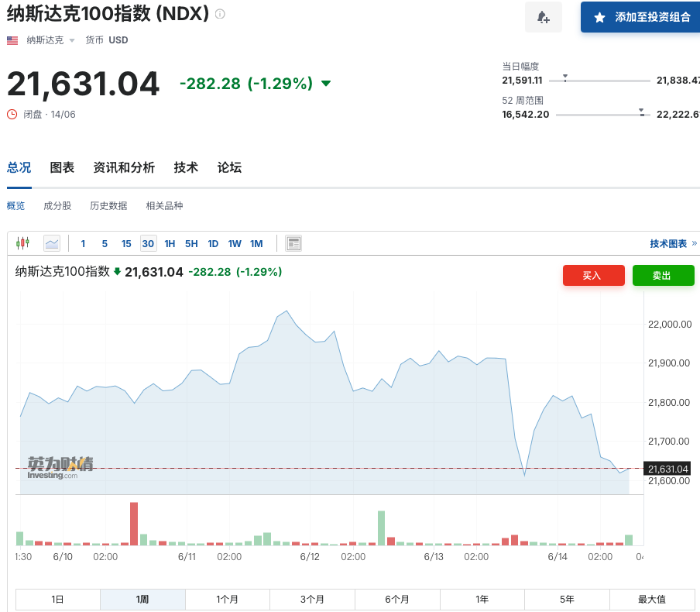Choose the 1个月 time range
Screen dimensions: 700x612
click(x=228, y=599)
